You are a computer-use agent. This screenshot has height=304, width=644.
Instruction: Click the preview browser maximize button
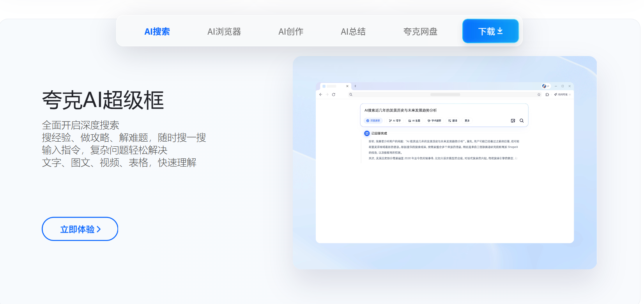(x=563, y=86)
